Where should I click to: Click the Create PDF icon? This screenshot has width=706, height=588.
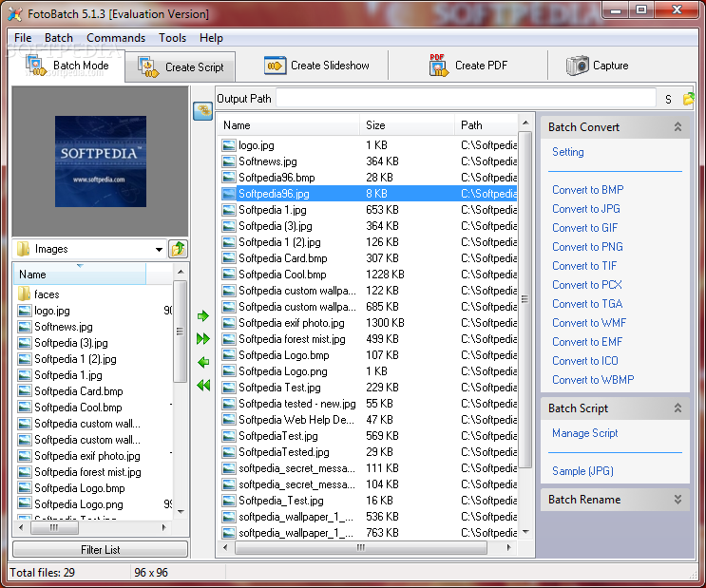pos(439,66)
